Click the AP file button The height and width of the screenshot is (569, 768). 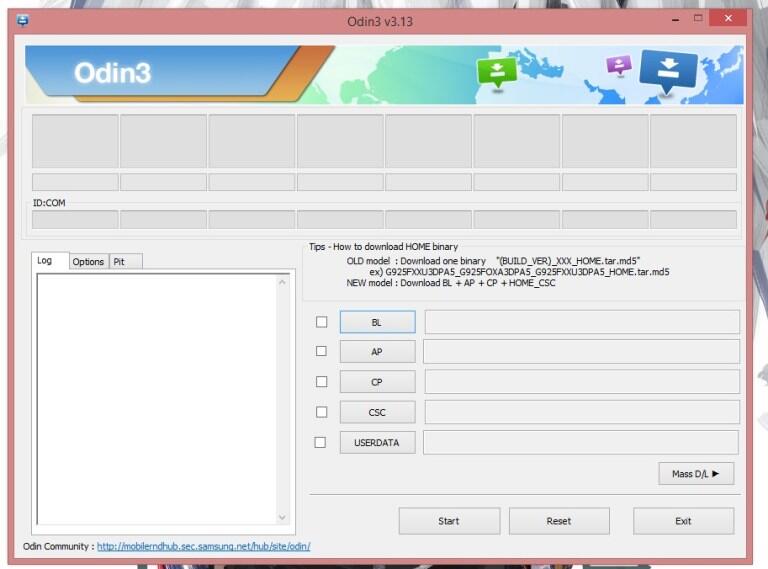pos(377,352)
